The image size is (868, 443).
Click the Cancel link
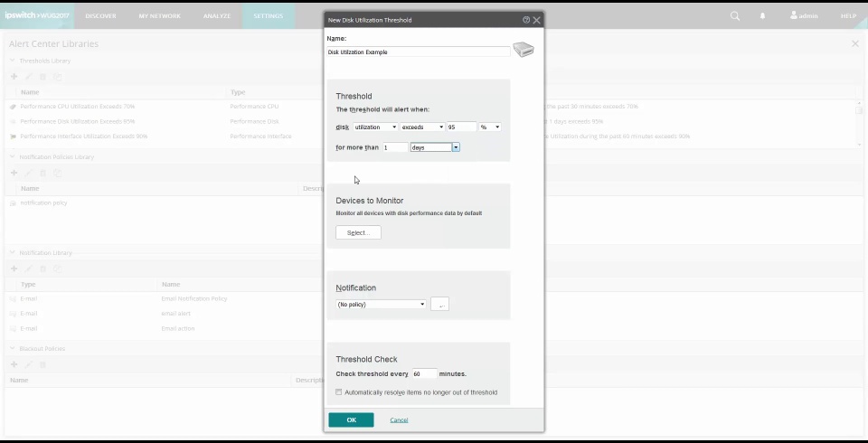[x=399, y=419]
